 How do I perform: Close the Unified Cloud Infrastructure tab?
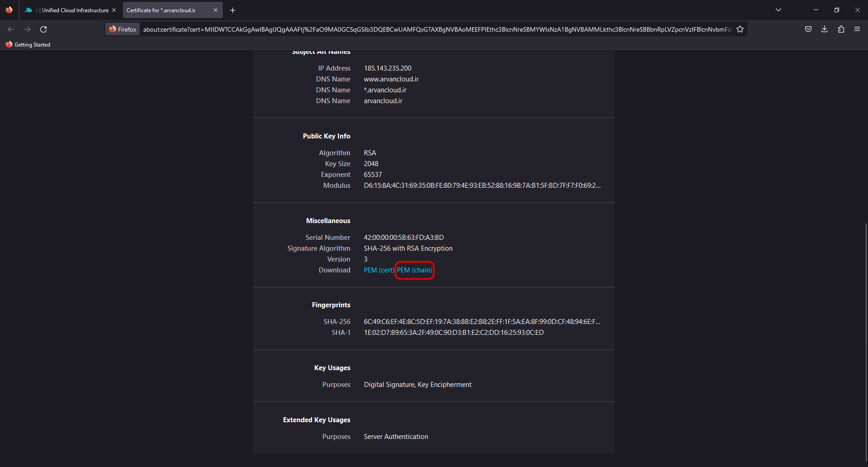click(x=114, y=10)
